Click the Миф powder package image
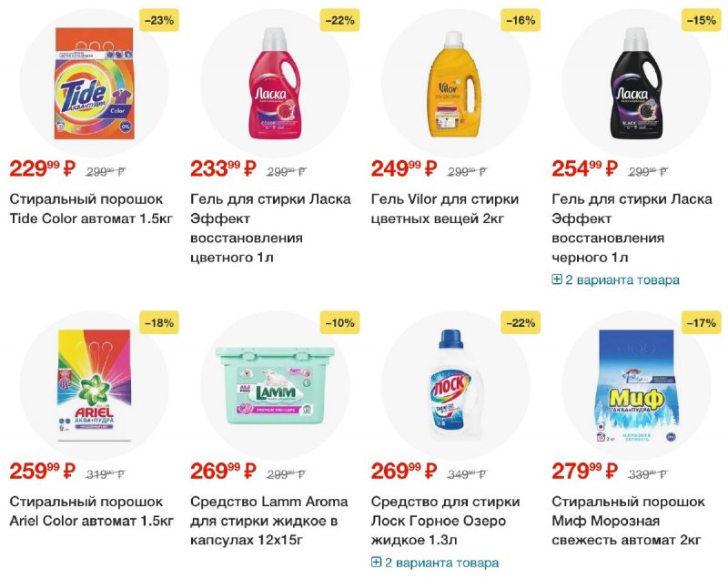728x579 pixels. (x=636, y=385)
